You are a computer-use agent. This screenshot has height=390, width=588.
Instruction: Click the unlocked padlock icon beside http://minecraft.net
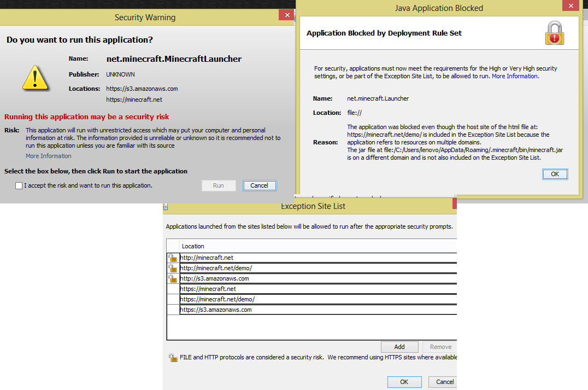173,258
